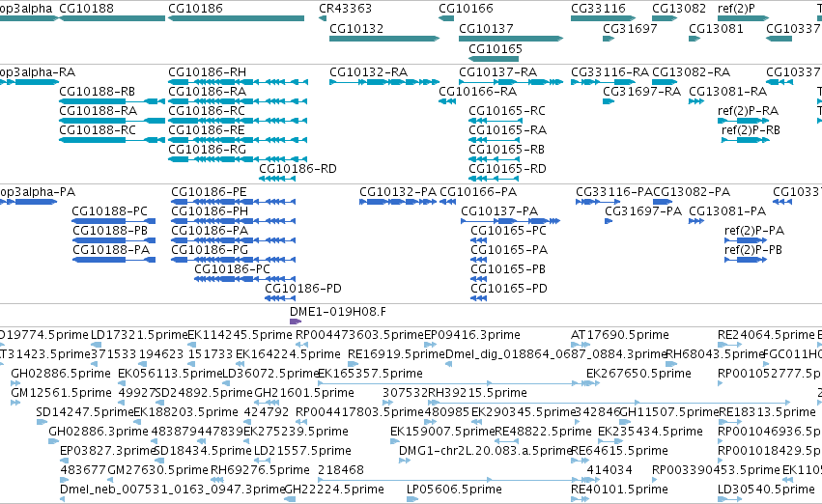Click protein CG10165-PA
This screenshot has width=822, height=504.
[509, 250]
